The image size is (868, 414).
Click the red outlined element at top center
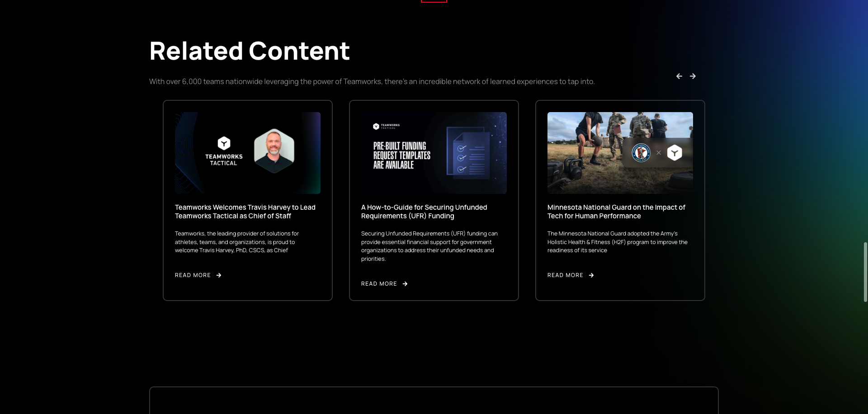[x=434, y=1]
